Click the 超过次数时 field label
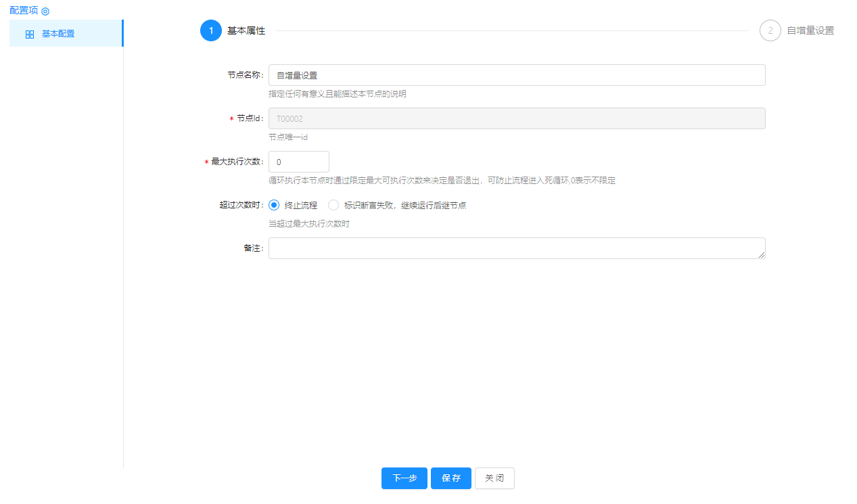 click(x=241, y=205)
